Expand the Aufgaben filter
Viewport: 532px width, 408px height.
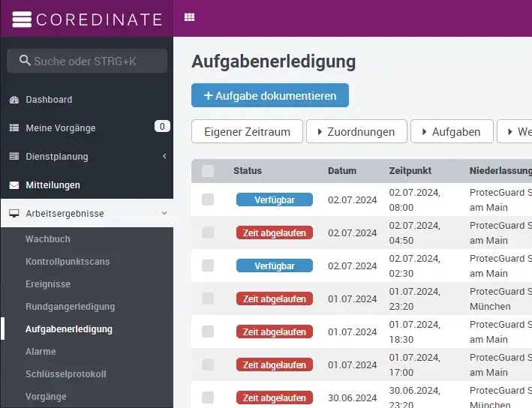click(x=452, y=131)
